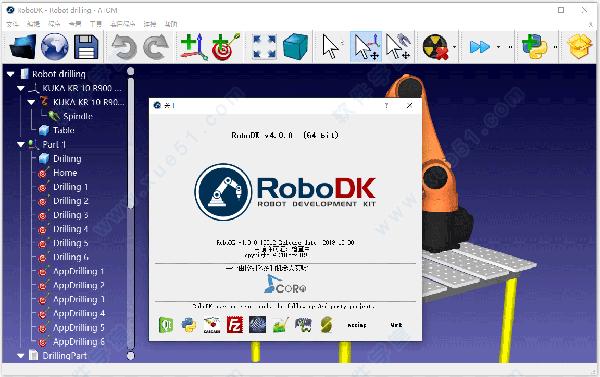Undo the last action
Screen dimensions: 600x377
124,47
